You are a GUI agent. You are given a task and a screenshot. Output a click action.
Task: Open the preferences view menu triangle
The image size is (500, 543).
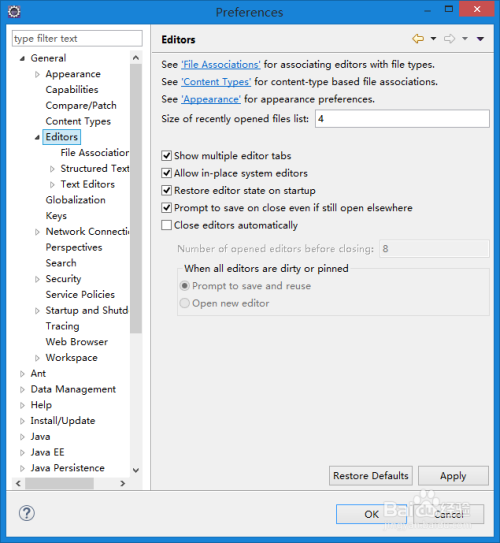click(x=480, y=39)
